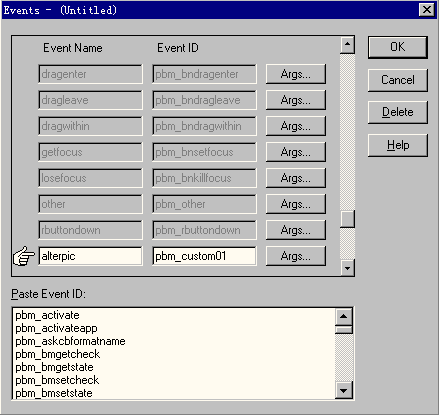Open Args for the alterpic event
This screenshot has width=439, height=415.
pos(296,256)
